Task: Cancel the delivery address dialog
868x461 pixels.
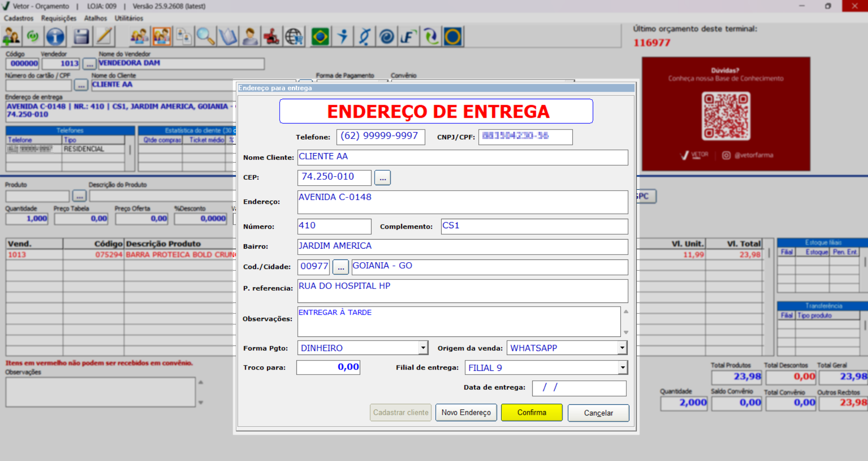Action: coord(598,413)
